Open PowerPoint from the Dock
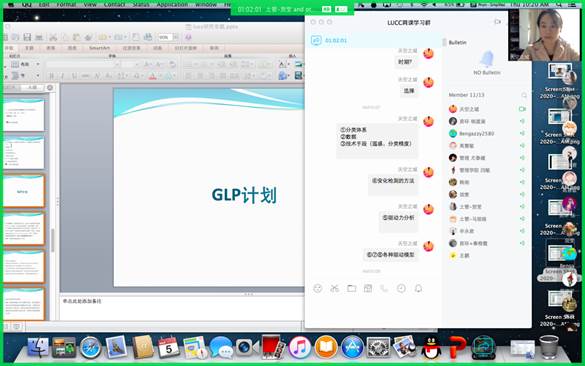This screenshot has width=585, height=366. click(457, 347)
